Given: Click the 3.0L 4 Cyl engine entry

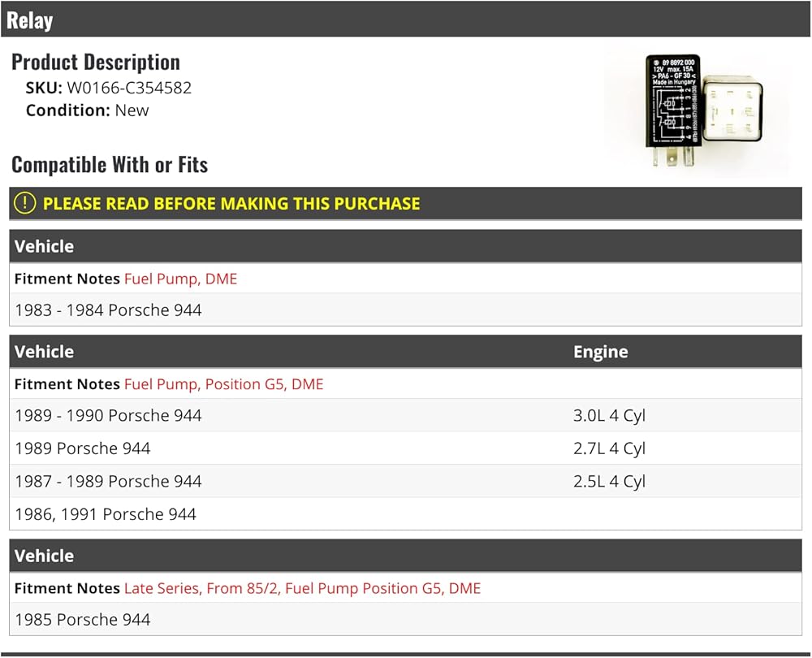Looking at the screenshot, I should (x=609, y=416).
